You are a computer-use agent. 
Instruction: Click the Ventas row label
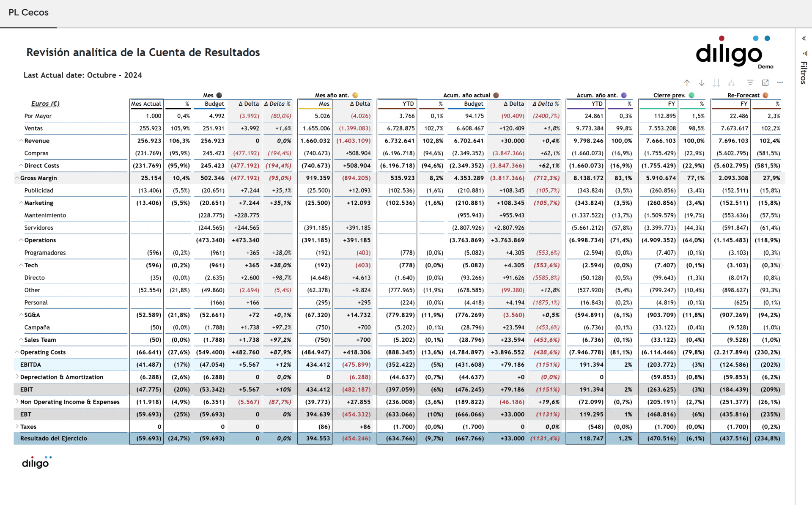pos(33,128)
